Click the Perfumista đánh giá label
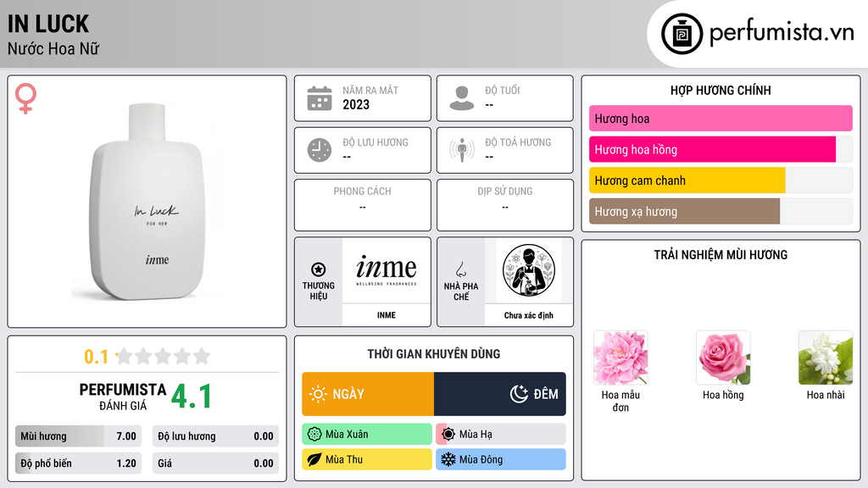The image size is (868, 488). point(123,396)
